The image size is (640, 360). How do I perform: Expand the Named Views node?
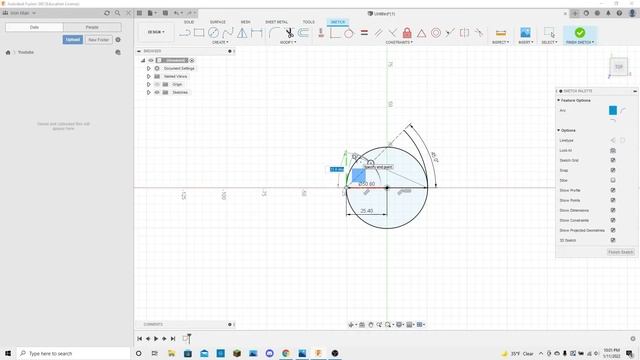tap(149, 76)
